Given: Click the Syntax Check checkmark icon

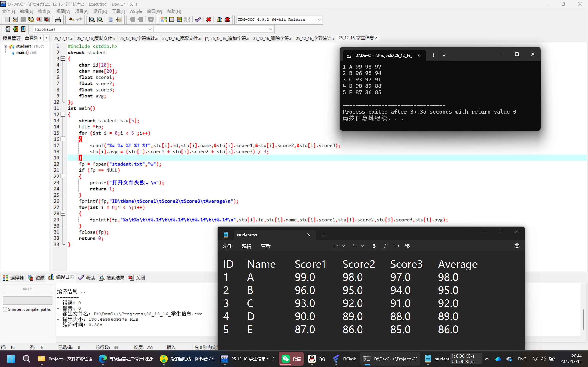Looking at the screenshot, I should click(198, 19).
